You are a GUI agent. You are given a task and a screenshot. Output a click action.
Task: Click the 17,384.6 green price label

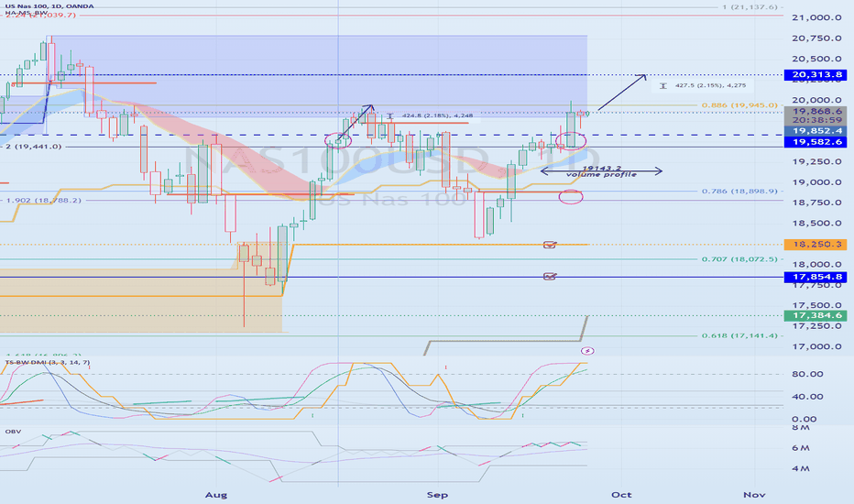click(816, 315)
